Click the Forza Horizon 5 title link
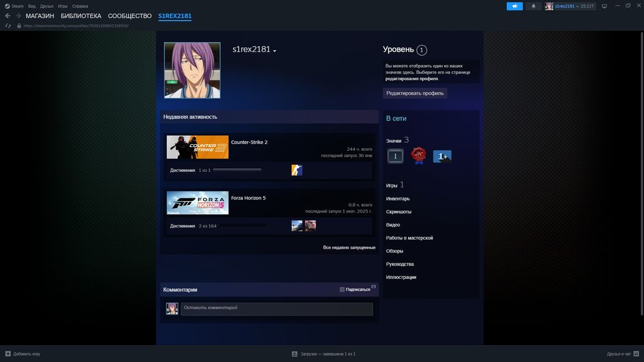 (x=248, y=198)
